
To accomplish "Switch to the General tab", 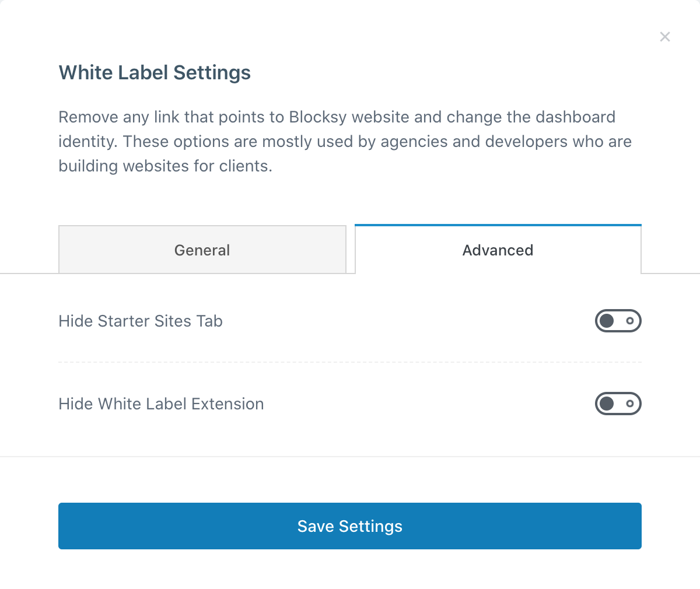I will point(202,250).
